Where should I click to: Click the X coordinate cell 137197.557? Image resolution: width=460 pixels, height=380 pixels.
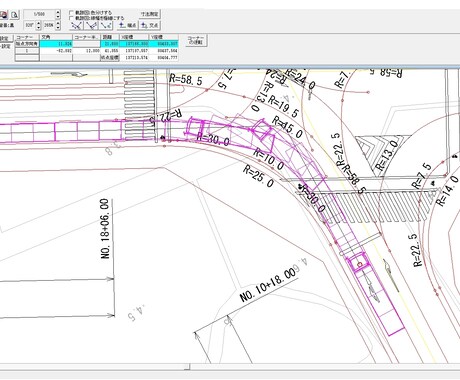click(x=134, y=51)
